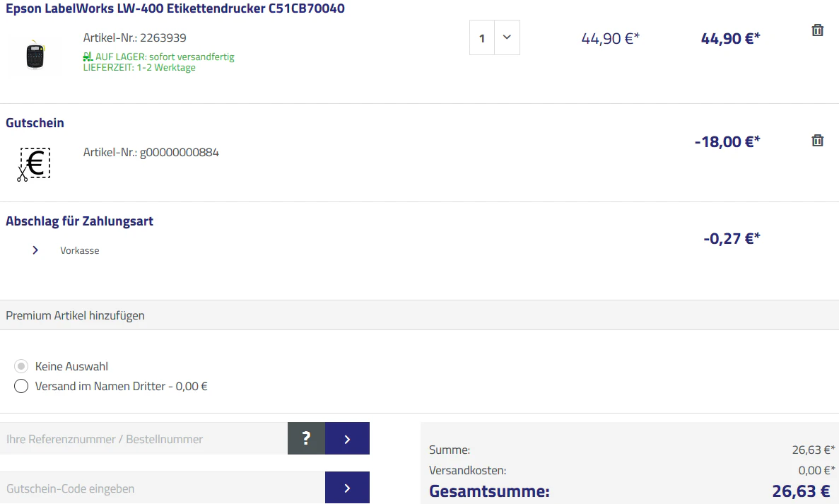This screenshot has height=504, width=839.
Task: Click the Artikel-Nr.: g00000000884 text
Action: [x=151, y=153]
